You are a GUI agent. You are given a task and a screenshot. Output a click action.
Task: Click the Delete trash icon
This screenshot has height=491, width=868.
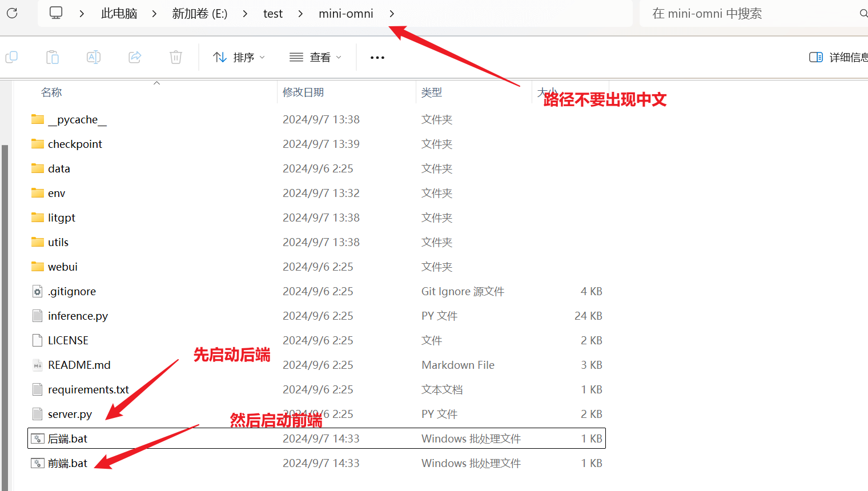click(176, 57)
